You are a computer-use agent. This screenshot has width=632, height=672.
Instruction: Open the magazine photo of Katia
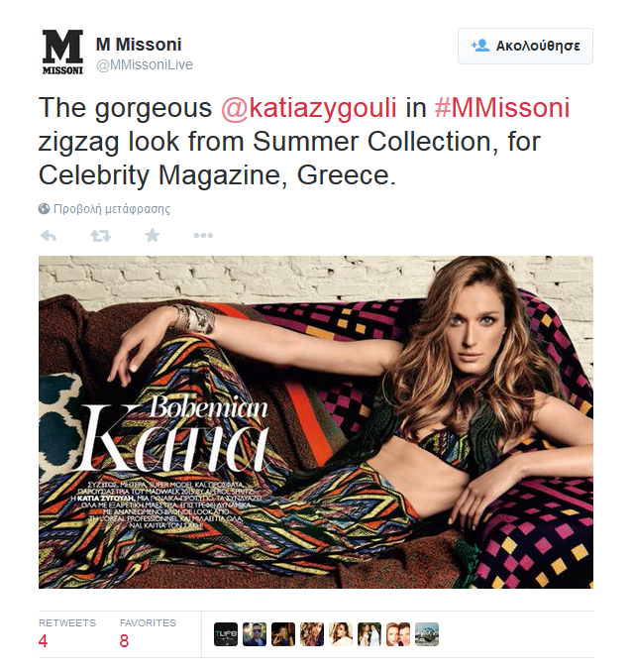coord(316,422)
